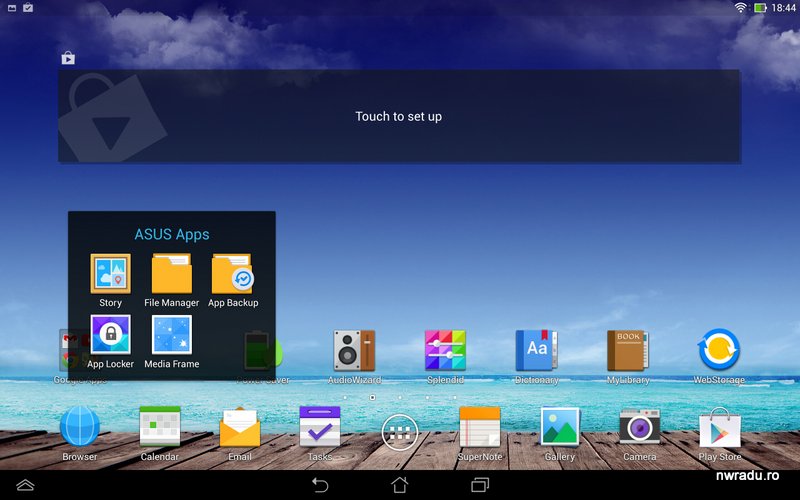Tap the Wi-Fi status icon

[x=740, y=7]
